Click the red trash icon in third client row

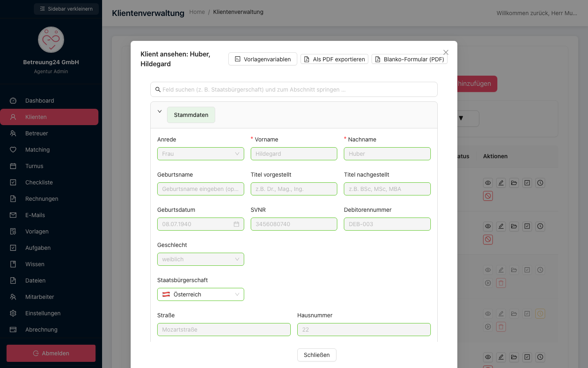pyautogui.click(x=501, y=283)
